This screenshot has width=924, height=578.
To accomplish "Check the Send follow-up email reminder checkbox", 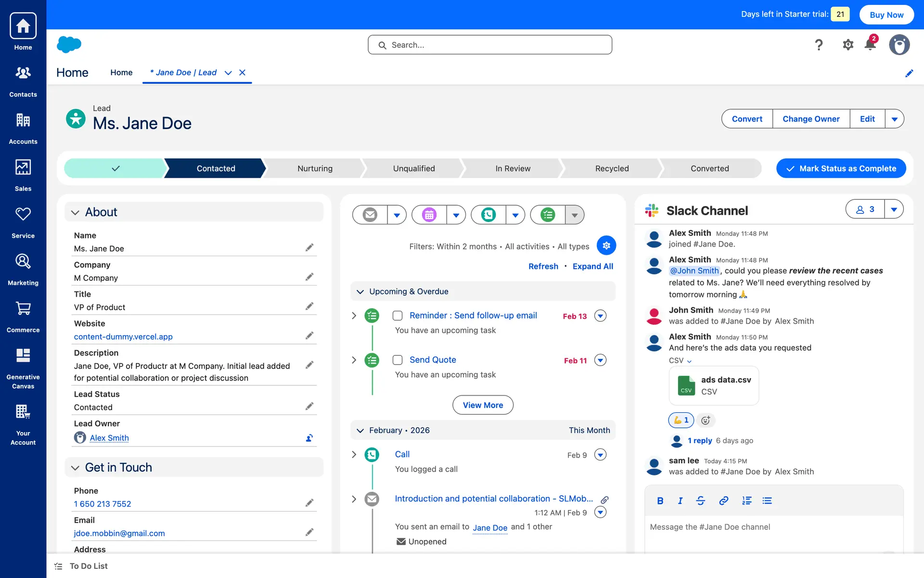I will (398, 315).
